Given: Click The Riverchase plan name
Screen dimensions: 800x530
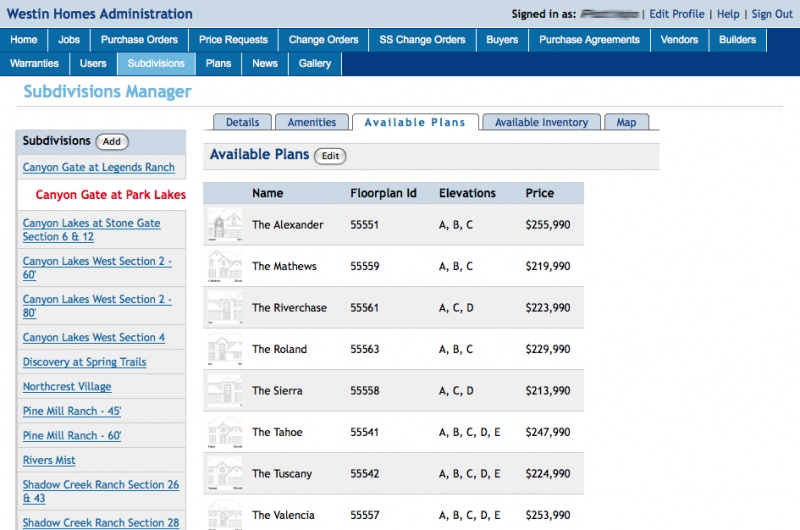Looking at the screenshot, I should tap(289, 308).
